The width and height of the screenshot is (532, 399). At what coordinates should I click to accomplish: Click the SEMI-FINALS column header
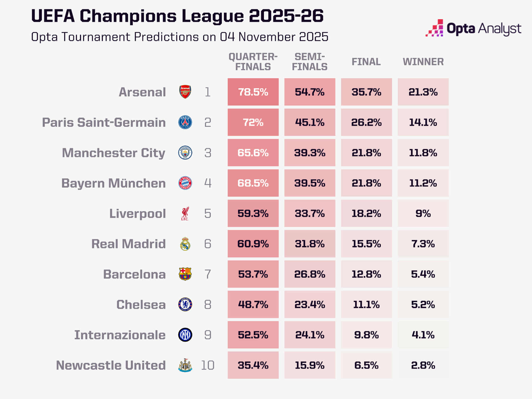310,62
